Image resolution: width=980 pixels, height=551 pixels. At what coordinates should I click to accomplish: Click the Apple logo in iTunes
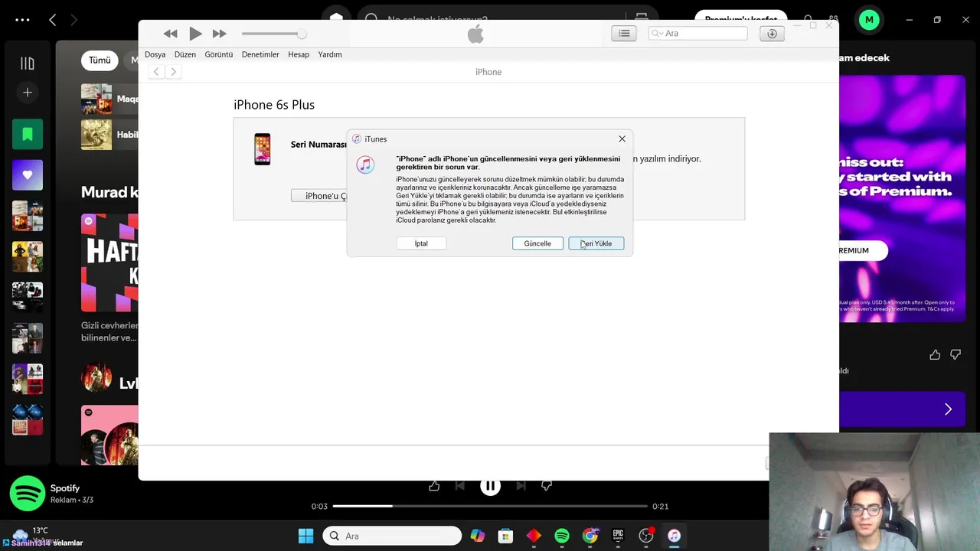click(x=475, y=33)
